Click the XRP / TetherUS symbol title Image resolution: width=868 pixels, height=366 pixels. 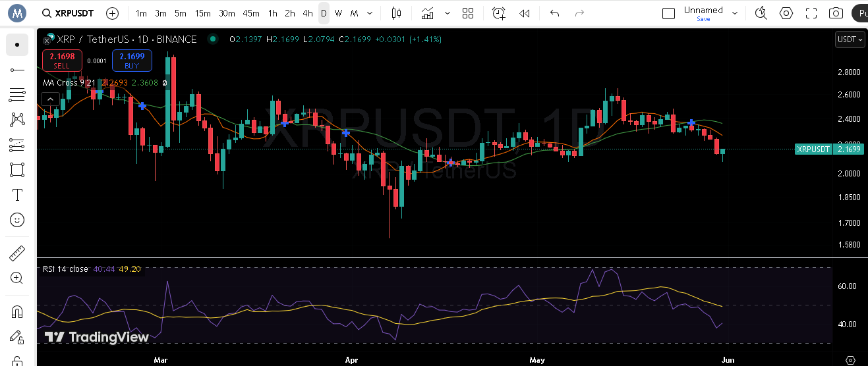127,39
